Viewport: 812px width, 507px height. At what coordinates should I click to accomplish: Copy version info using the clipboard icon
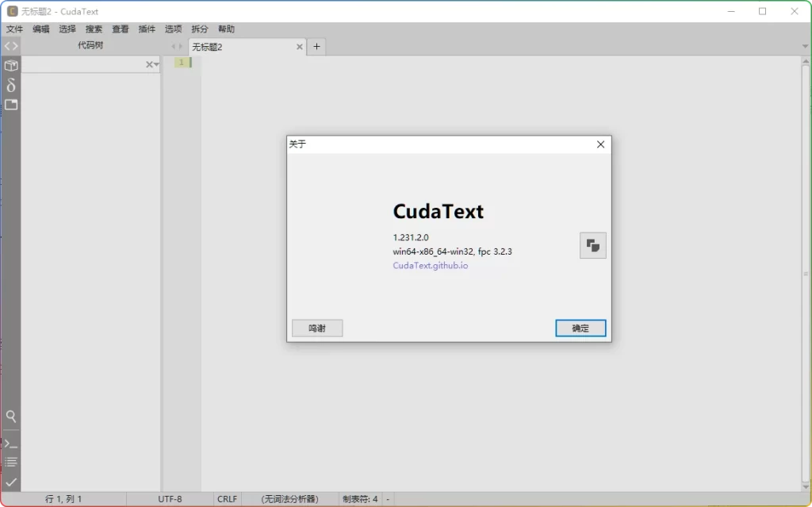(592, 245)
